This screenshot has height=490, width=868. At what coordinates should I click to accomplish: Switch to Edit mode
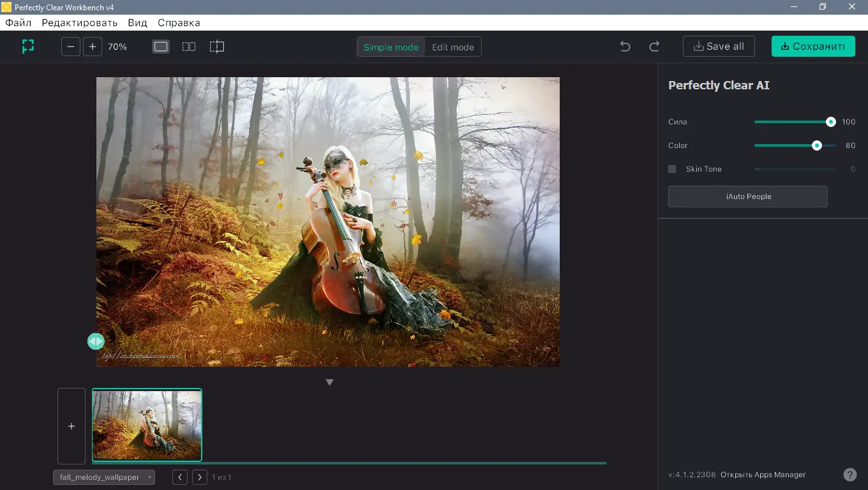coord(453,47)
